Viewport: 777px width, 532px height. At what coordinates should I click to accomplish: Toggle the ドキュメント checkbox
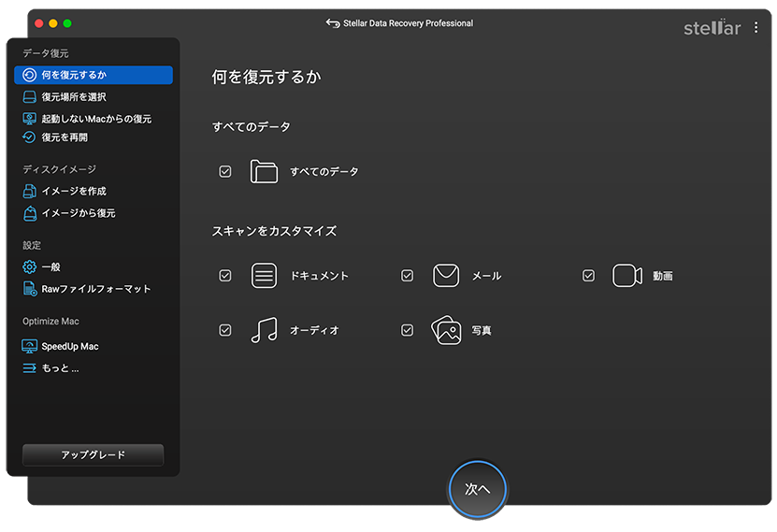click(x=225, y=276)
